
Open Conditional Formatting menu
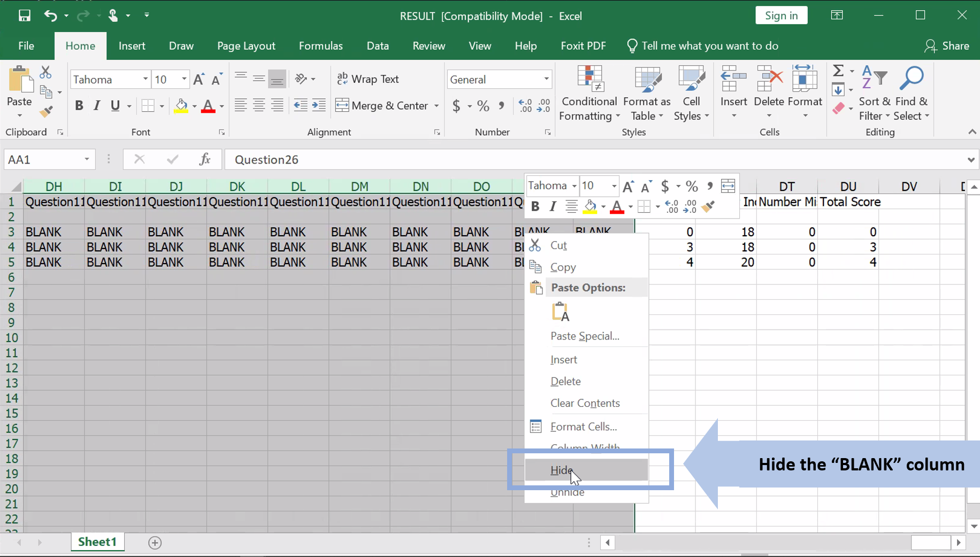point(589,94)
